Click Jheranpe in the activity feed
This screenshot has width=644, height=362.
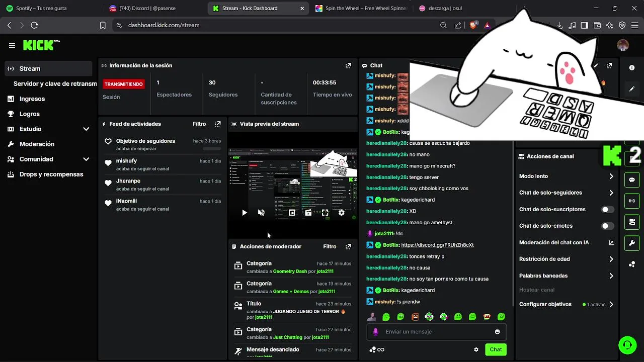click(x=128, y=181)
